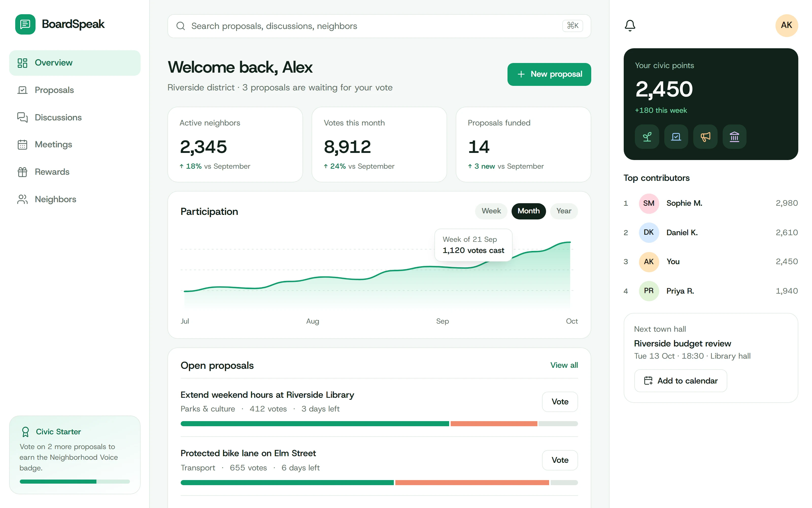812x508 pixels.
Task: Open Neighbors in the sidebar
Action: pyautogui.click(x=75, y=199)
